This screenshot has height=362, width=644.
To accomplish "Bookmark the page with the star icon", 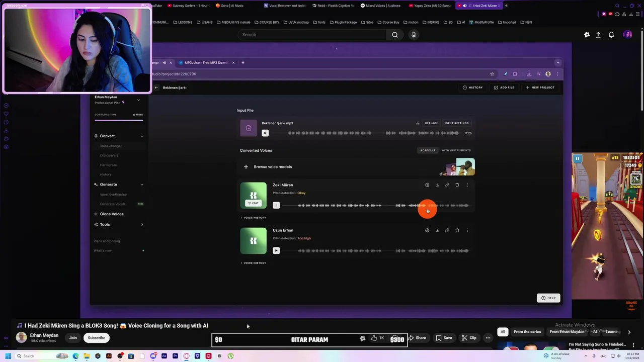I will click(492, 74).
